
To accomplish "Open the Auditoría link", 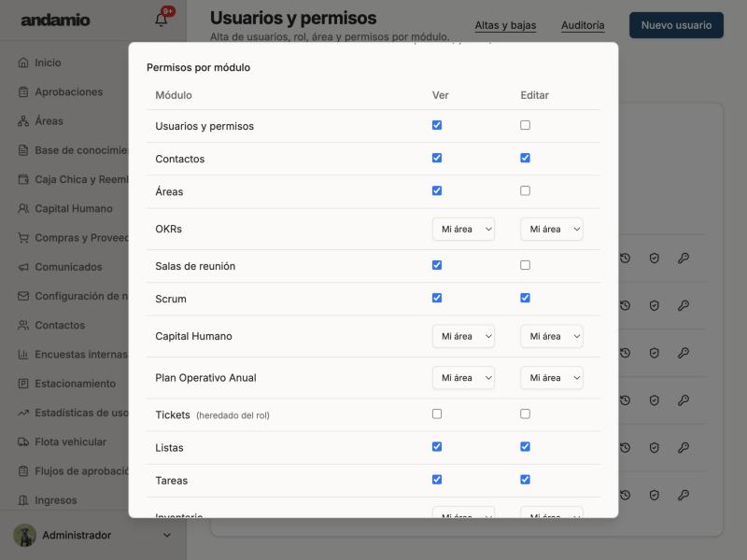I will tap(583, 25).
